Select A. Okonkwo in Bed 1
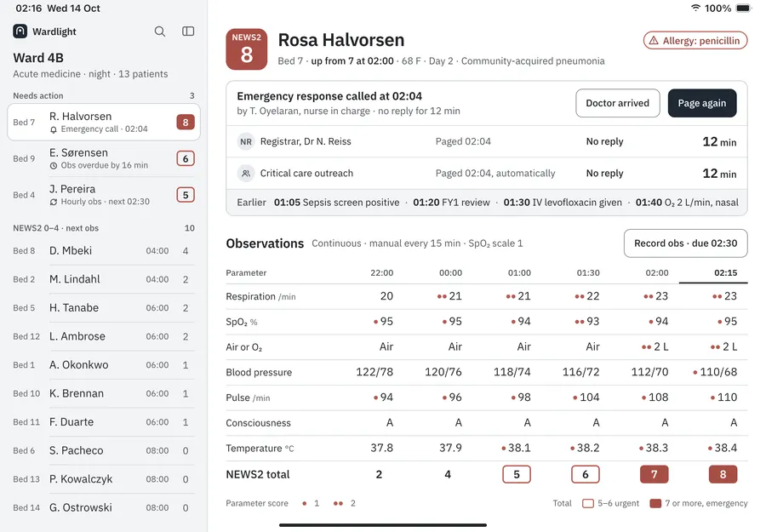 click(104, 365)
